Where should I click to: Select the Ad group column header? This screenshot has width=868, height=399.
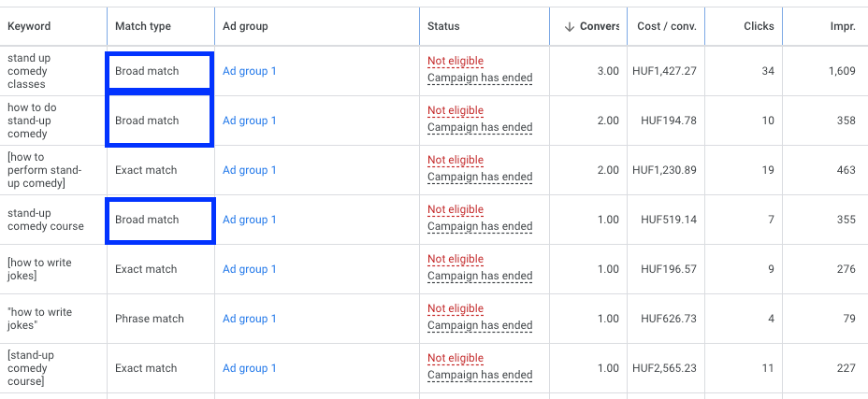pos(245,26)
